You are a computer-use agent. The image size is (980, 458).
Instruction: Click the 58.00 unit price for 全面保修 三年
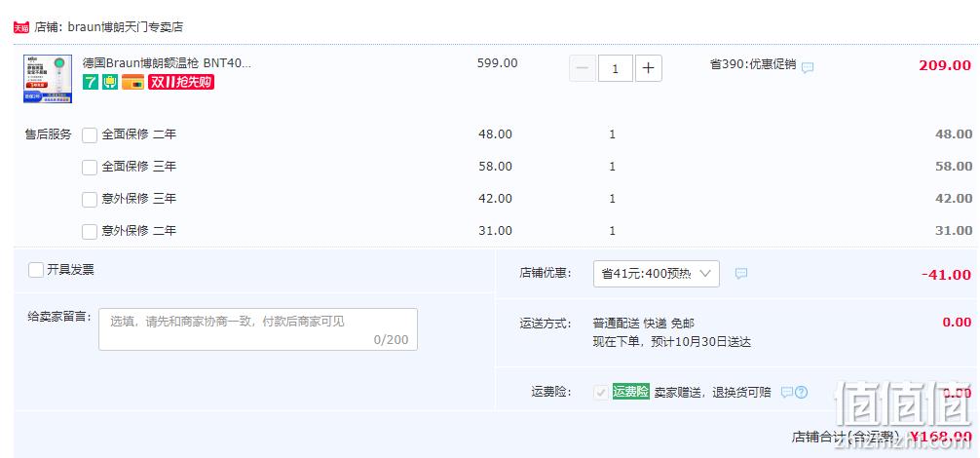click(495, 167)
